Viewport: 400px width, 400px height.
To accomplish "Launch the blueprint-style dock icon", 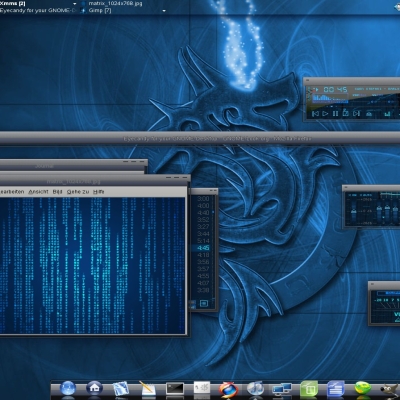I will pyautogui.click(x=121, y=389).
